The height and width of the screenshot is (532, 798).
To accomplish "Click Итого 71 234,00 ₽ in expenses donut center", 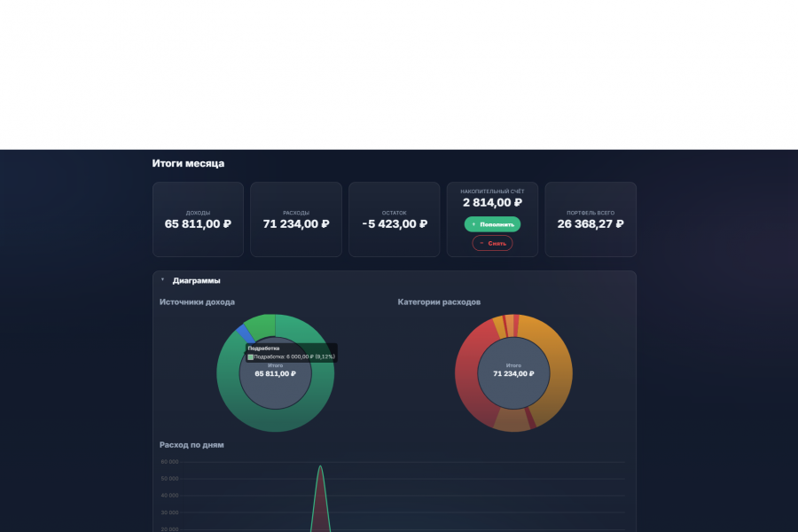I will [x=513, y=370].
